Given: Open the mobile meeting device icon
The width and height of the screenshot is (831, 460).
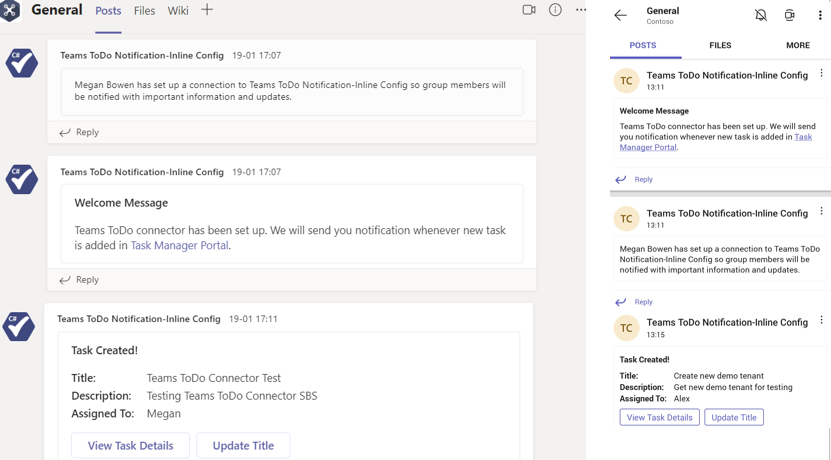Looking at the screenshot, I should click(x=790, y=15).
